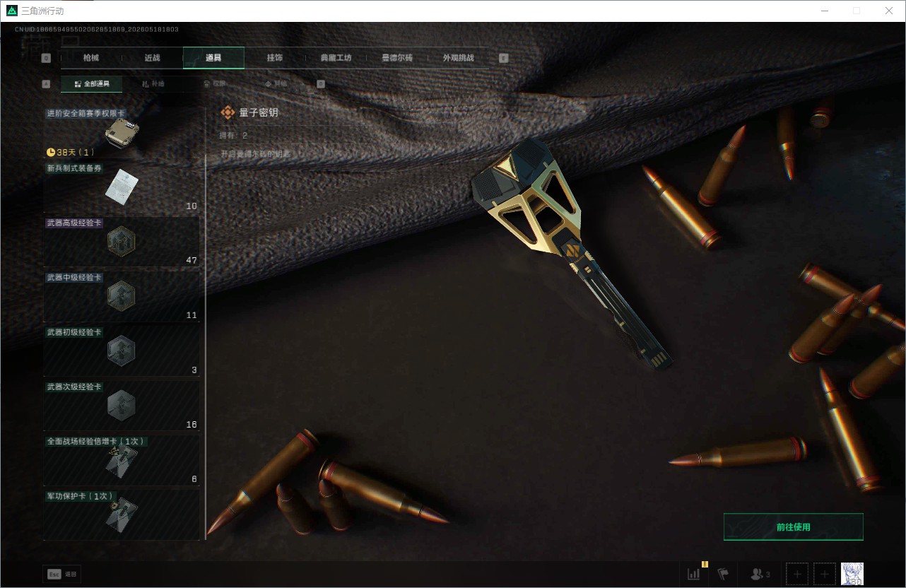The width and height of the screenshot is (906, 588).
Task: Open the 外观挑战 tab
Action: click(458, 58)
